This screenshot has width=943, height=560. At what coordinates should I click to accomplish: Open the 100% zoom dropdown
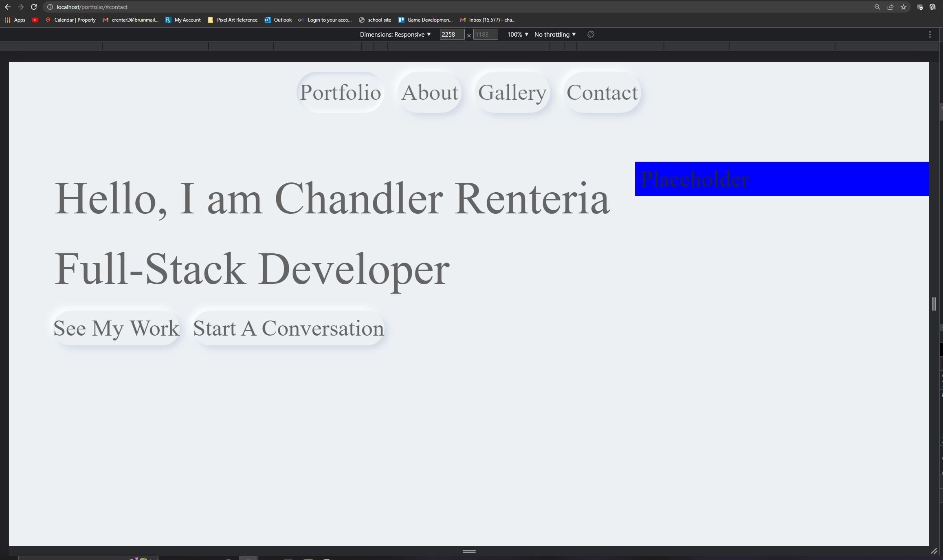[518, 35]
